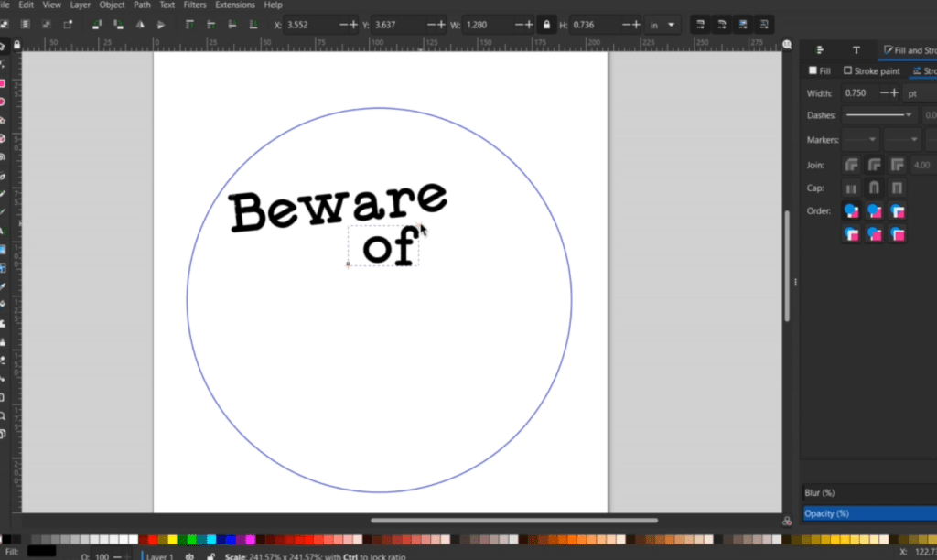Open the Extensions menu
937x560 pixels.
pyautogui.click(x=234, y=5)
